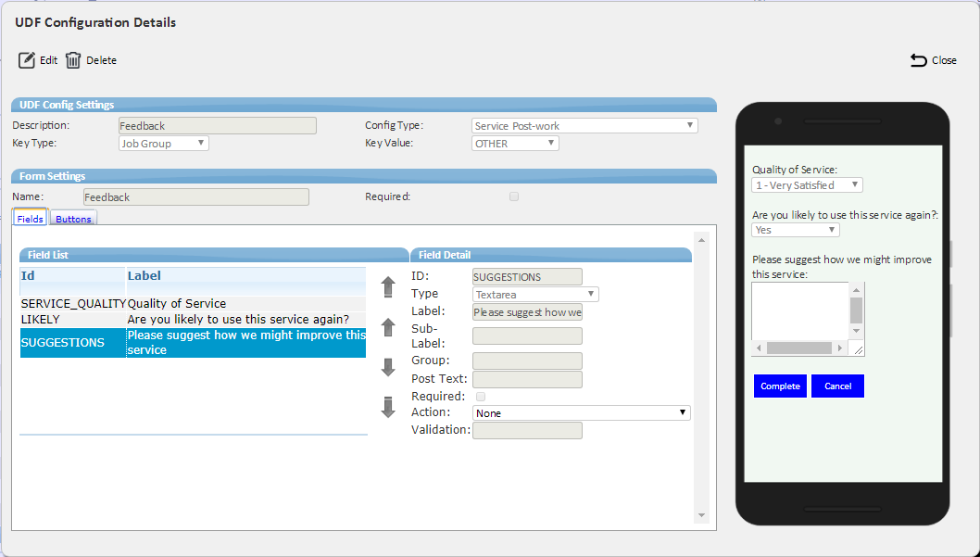Click the Delete trash can icon

(73, 60)
